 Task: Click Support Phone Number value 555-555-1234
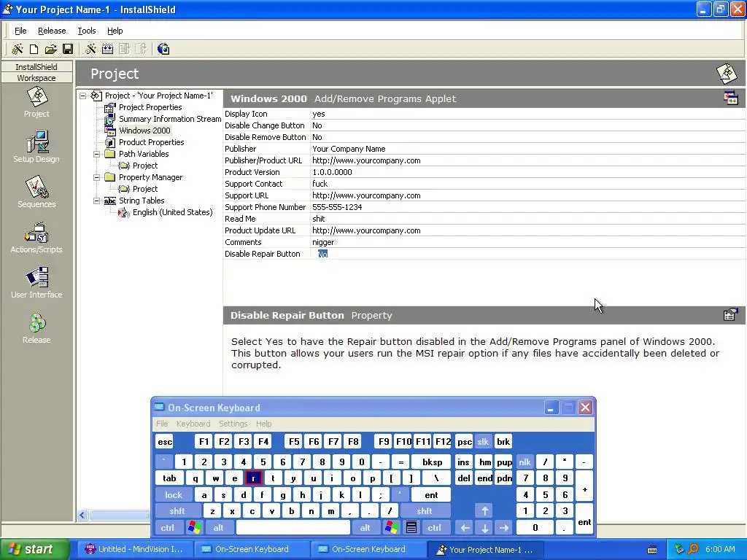[x=337, y=207]
